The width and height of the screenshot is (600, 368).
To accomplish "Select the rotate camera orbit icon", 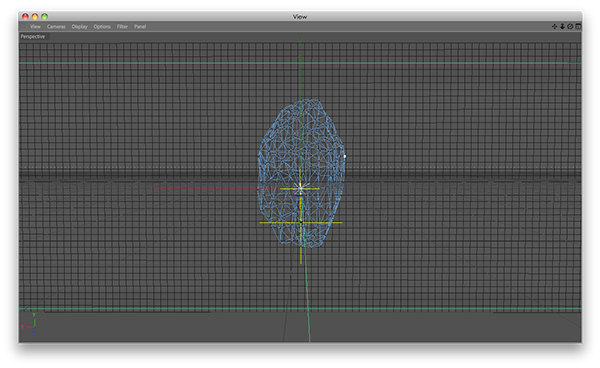I will click(570, 26).
